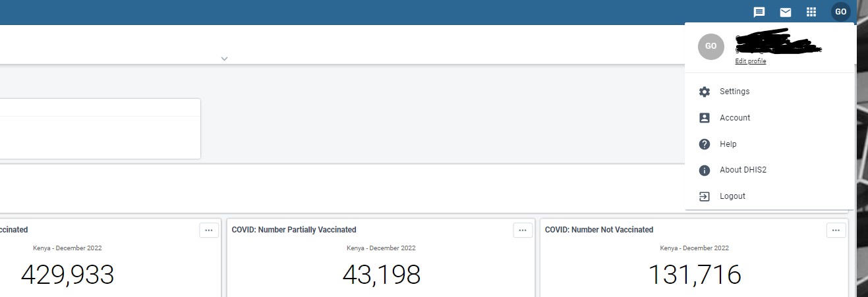
Task: Click the Edit profile link
Action: (751, 61)
